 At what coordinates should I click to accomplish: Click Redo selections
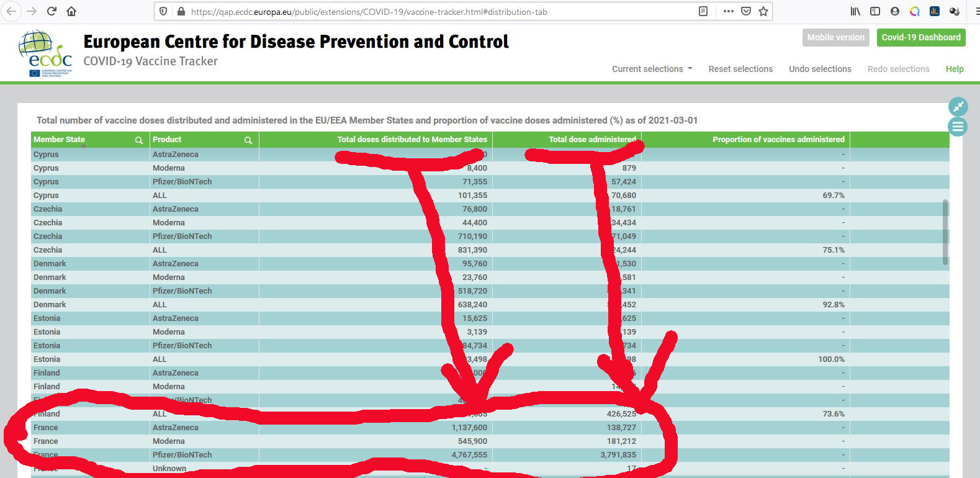(898, 69)
